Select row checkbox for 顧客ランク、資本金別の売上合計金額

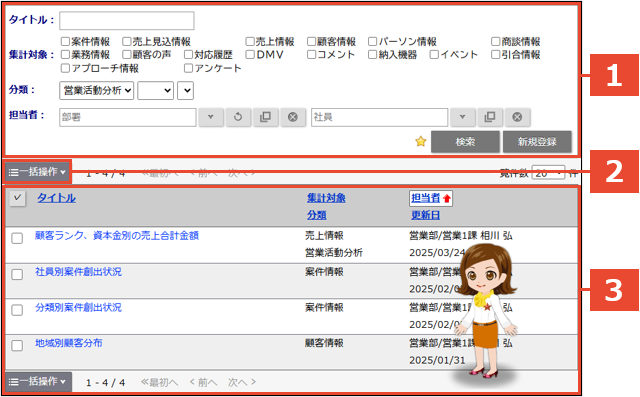pyautogui.click(x=17, y=238)
